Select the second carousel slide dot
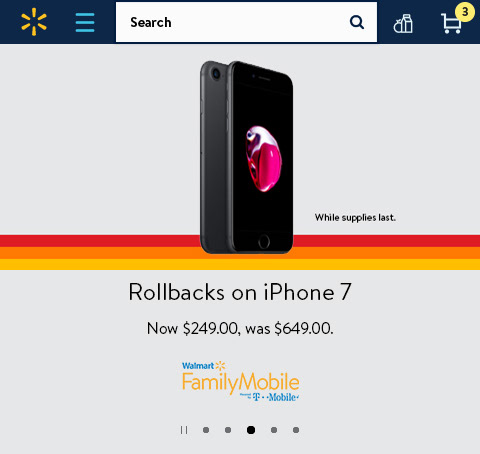Image resolution: width=480 pixels, height=454 pixels. (228, 430)
